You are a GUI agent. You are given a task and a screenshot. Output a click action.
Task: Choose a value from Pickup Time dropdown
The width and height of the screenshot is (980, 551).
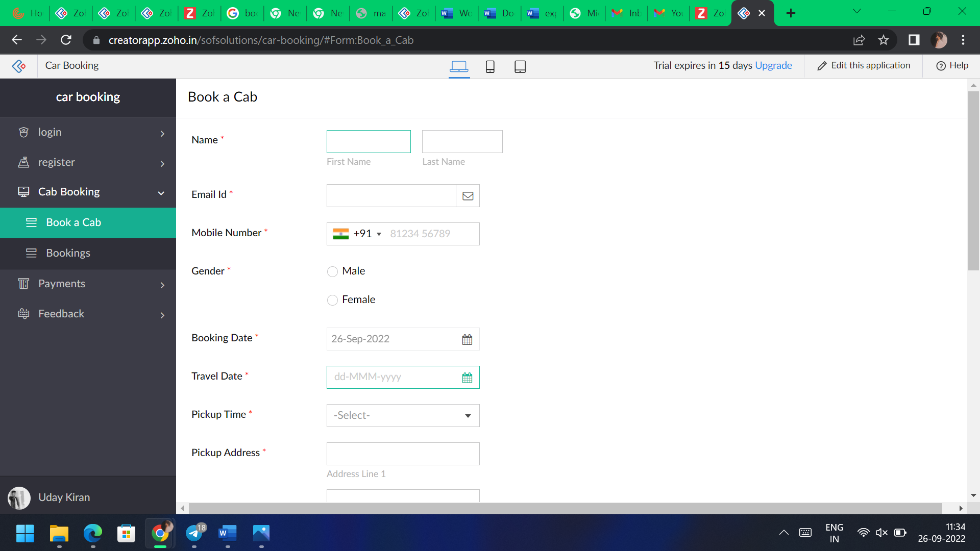point(403,415)
